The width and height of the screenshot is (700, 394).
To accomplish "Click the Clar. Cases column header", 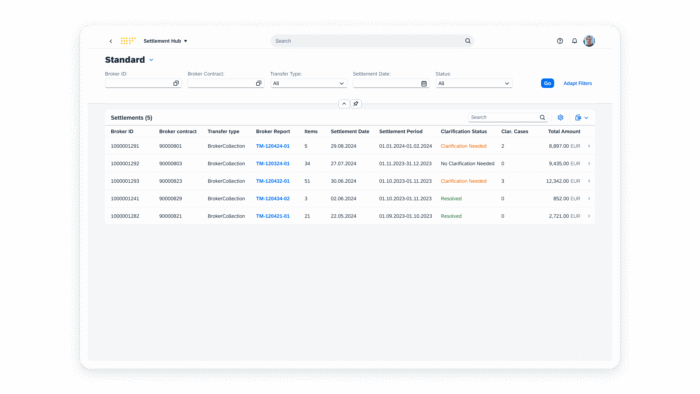I will pyautogui.click(x=514, y=132).
